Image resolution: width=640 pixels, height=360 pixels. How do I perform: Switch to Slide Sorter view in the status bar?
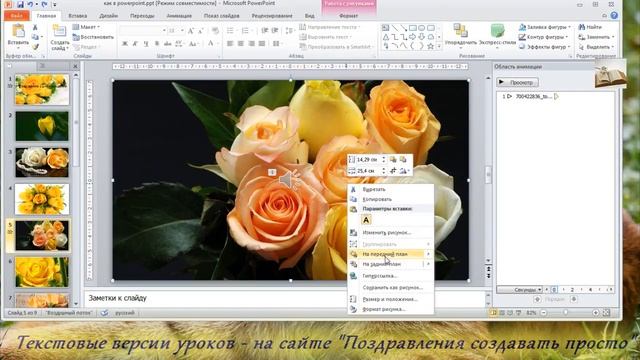502,313
